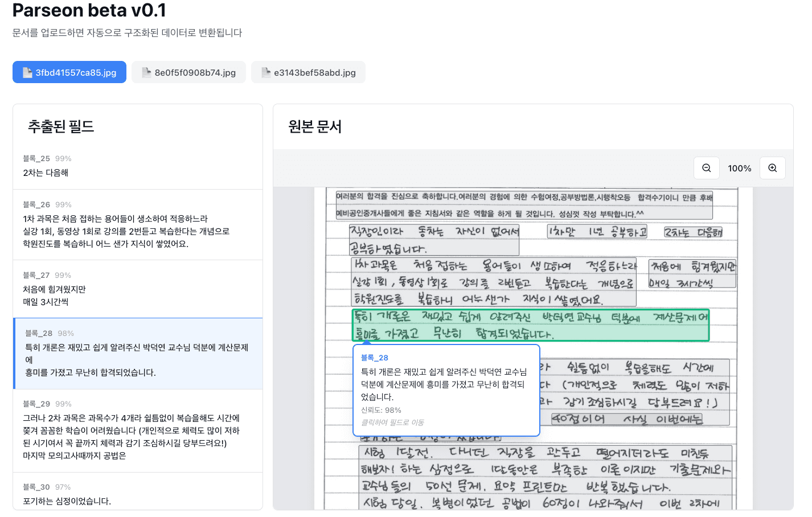Screen dimensions: 812x517
Task: Click the 100% zoom level indicator
Action: pyautogui.click(x=739, y=168)
